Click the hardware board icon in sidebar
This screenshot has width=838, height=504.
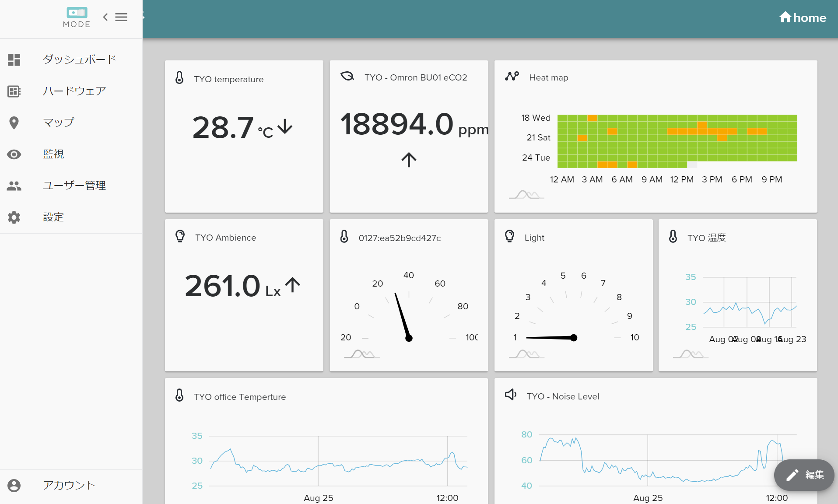coord(14,91)
